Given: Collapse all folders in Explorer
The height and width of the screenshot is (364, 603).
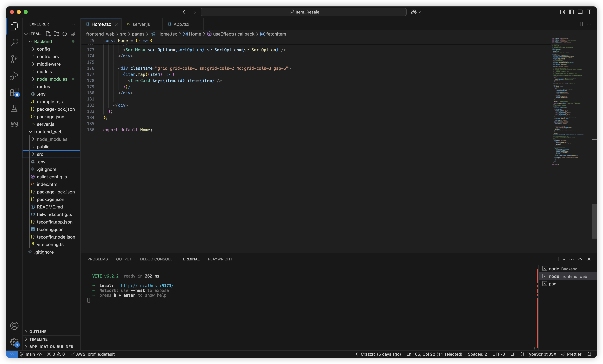Looking at the screenshot, I should 73,34.
